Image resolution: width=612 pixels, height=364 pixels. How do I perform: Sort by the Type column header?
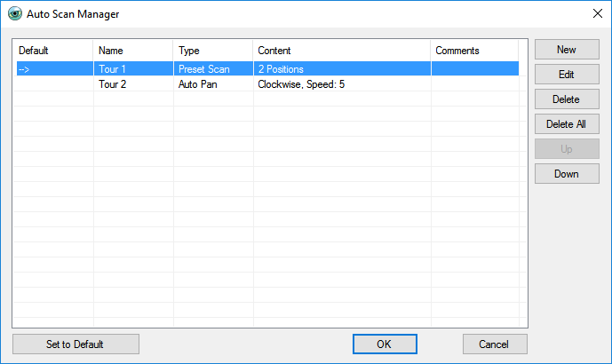click(x=212, y=51)
